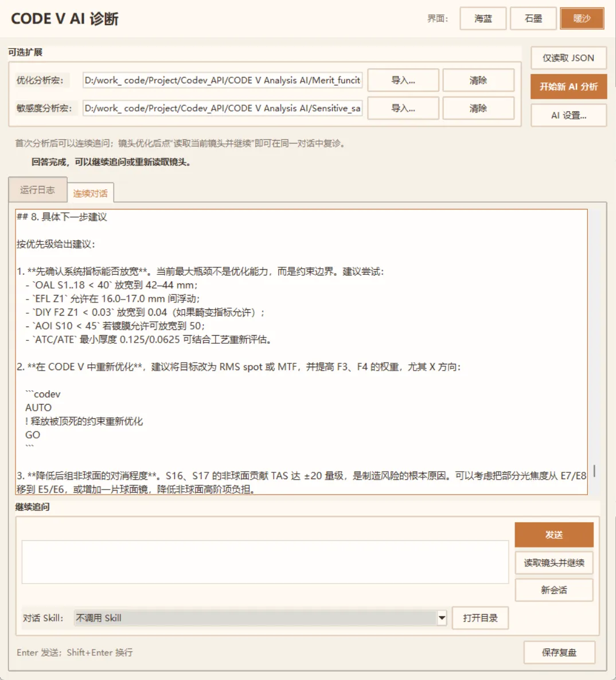Click the 'EFL Z1' suggestion line
The height and width of the screenshot is (680, 616).
click(112, 299)
